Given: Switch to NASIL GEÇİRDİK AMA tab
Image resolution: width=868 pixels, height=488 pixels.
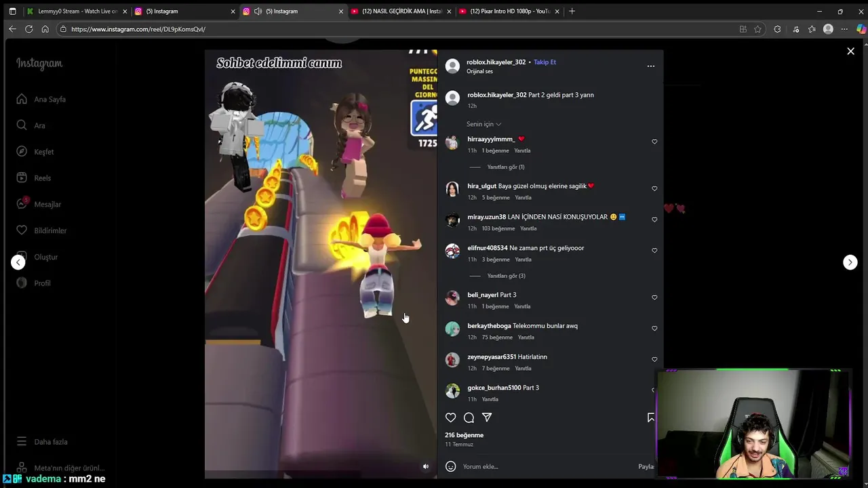Looking at the screenshot, I should tap(401, 12).
